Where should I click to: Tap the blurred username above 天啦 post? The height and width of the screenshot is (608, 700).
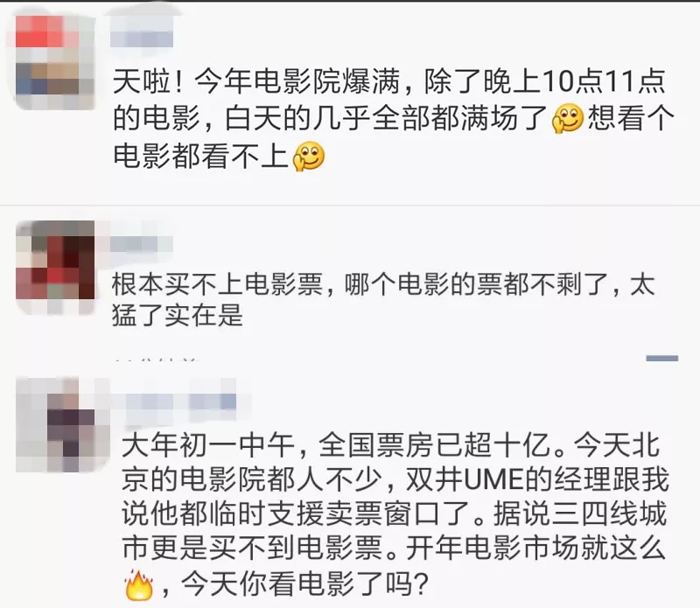click(x=142, y=32)
